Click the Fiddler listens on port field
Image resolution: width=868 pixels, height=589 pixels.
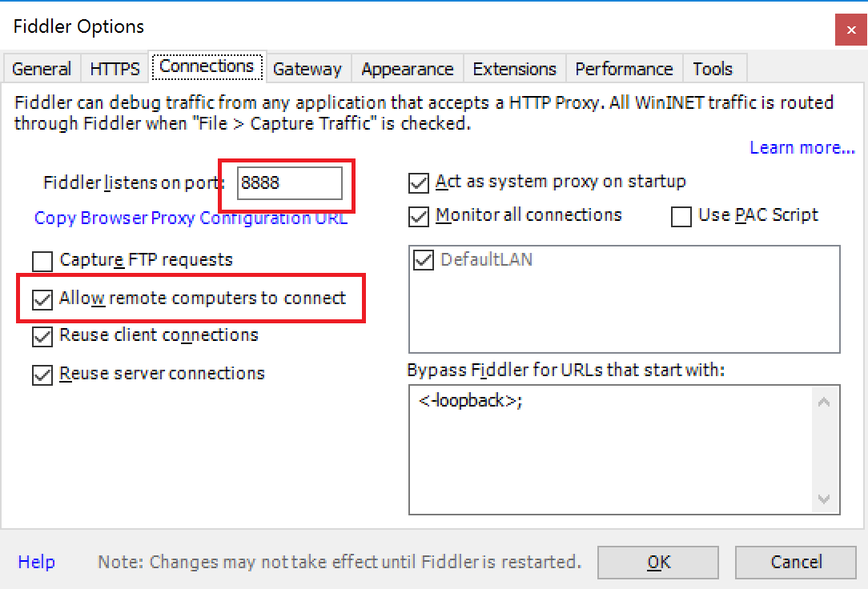click(290, 183)
